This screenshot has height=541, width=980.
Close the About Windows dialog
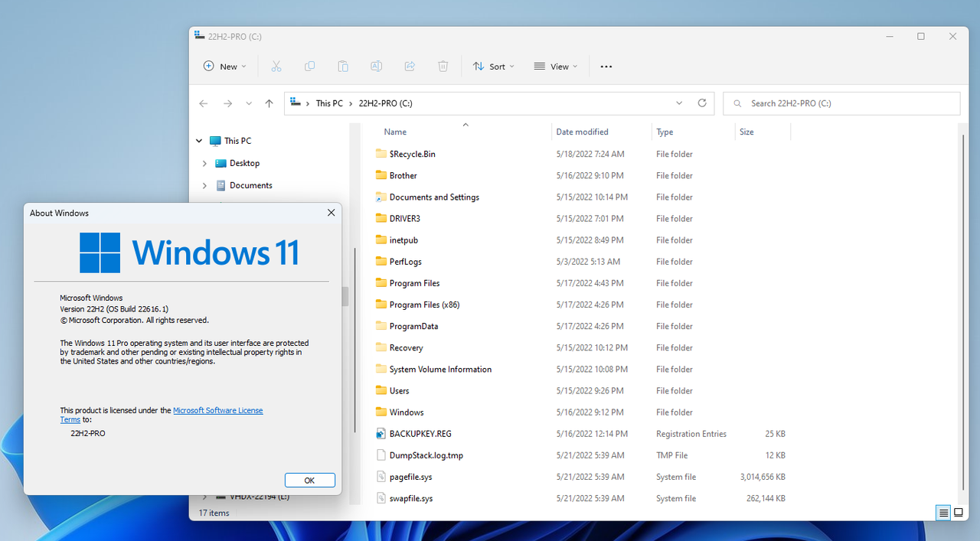tap(331, 213)
